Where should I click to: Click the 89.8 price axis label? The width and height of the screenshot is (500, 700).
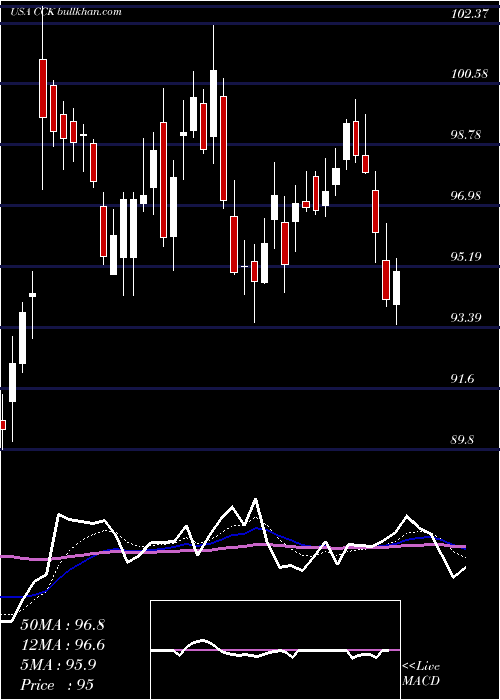463,440
